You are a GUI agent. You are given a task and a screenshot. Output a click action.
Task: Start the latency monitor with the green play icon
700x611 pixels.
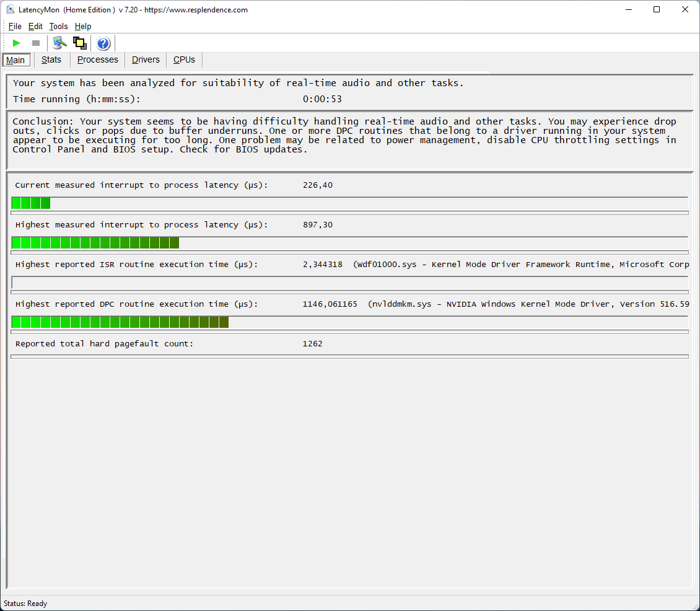17,43
